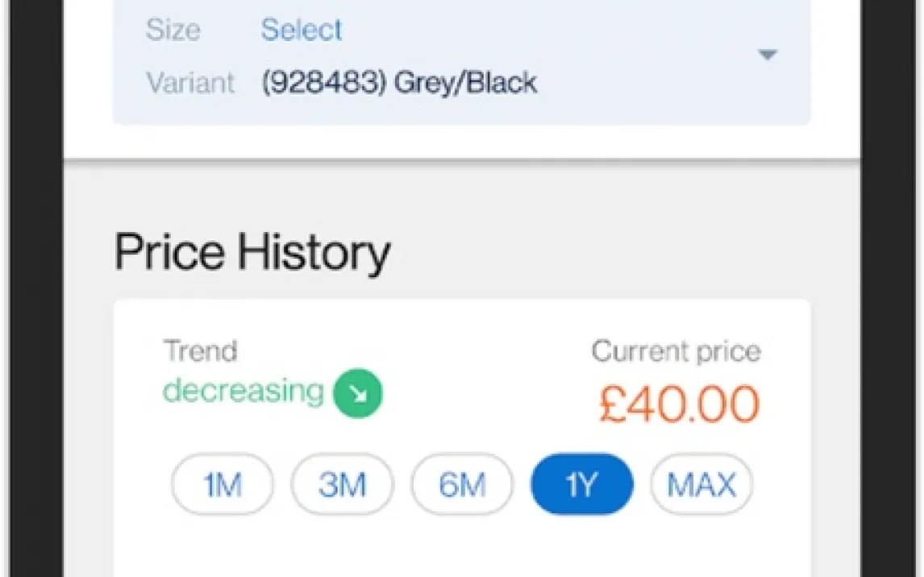The image size is (924, 577).
Task: Click the Size field label
Action: 172,31
